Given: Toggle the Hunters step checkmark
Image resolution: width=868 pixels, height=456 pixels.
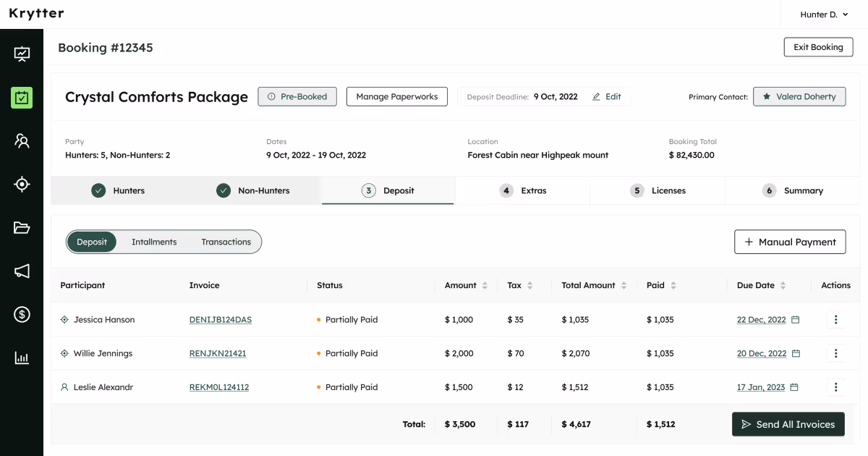Looking at the screenshot, I should pyautogui.click(x=98, y=190).
